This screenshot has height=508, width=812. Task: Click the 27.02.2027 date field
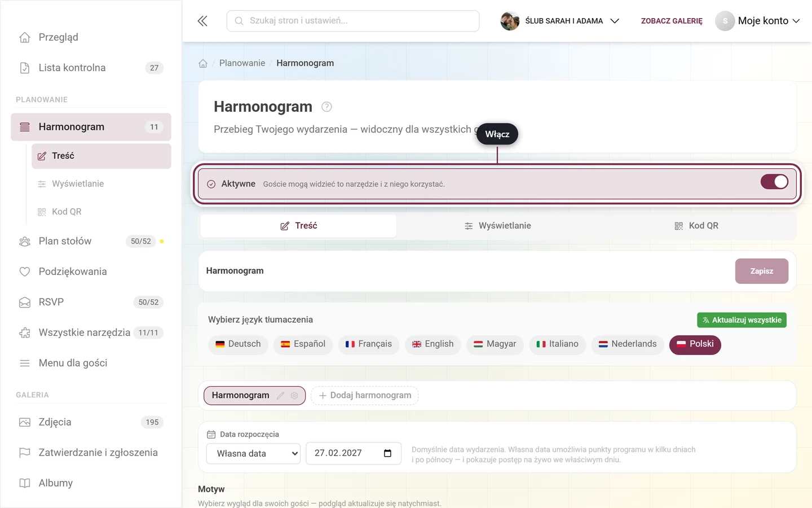tap(354, 453)
